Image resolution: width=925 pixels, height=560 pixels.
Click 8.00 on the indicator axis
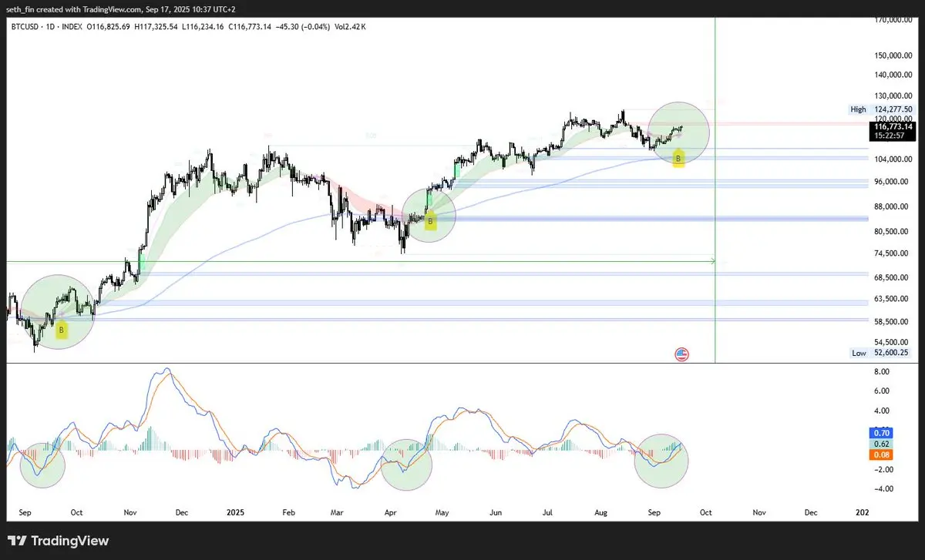coord(882,371)
